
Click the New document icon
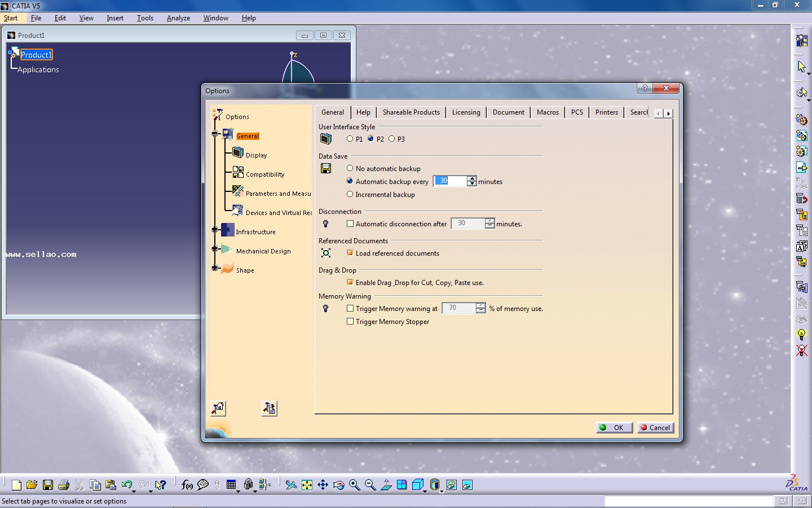[16, 485]
